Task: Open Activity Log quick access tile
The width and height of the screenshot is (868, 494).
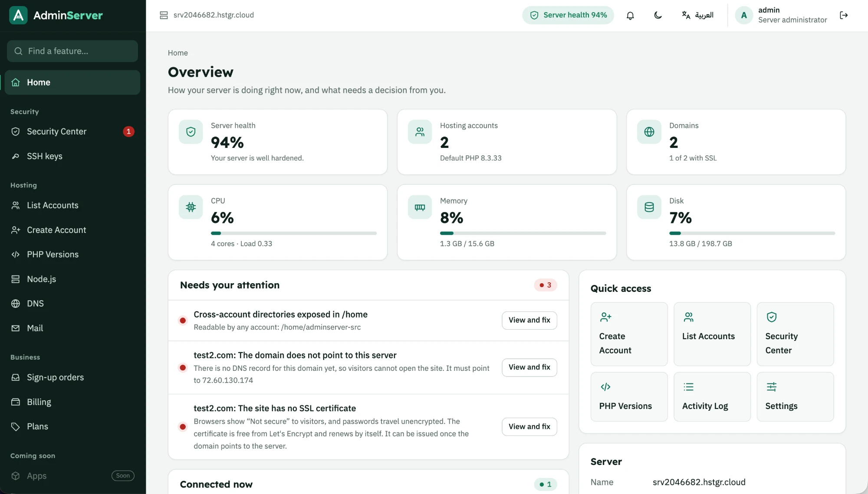Action: (712, 397)
